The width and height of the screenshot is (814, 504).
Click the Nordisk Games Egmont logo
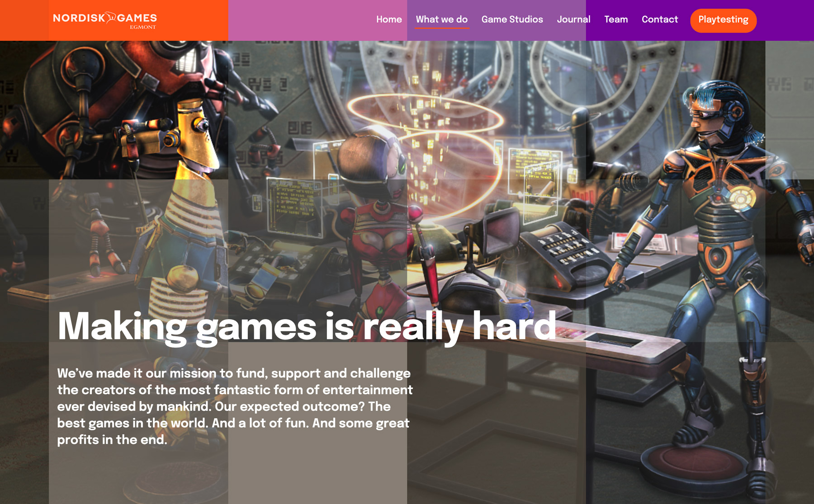[x=105, y=20]
